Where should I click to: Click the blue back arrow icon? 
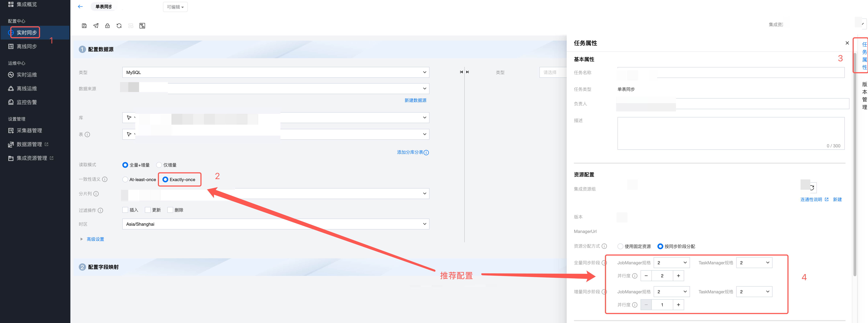pyautogui.click(x=80, y=6)
